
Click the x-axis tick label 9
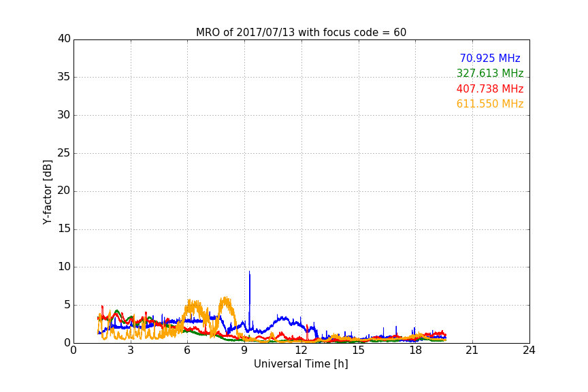coord(244,350)
